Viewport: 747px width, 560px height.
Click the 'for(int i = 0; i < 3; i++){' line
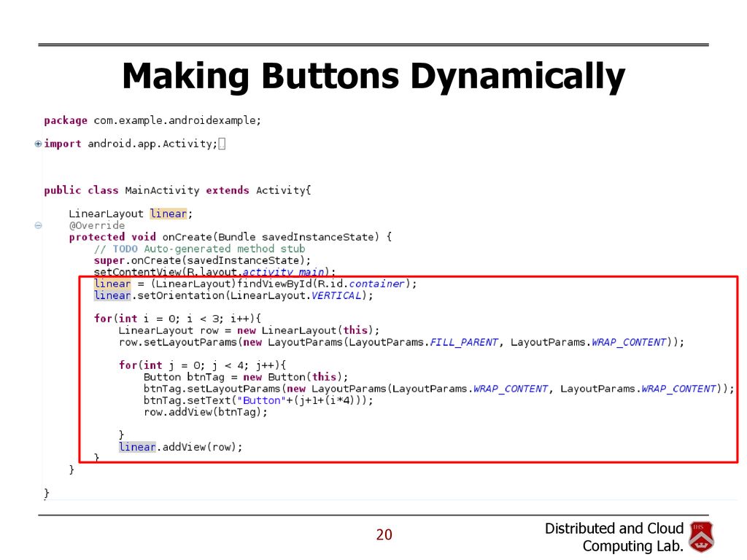[177, 319]
